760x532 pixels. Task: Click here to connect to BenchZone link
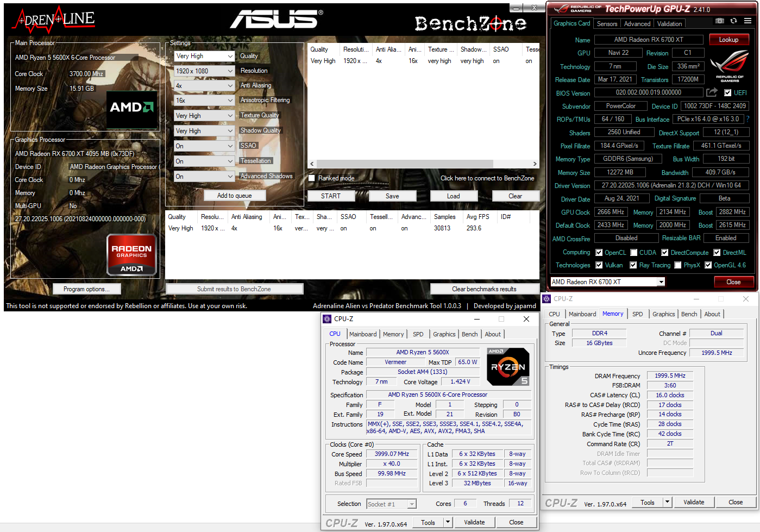tap(487, 178)
